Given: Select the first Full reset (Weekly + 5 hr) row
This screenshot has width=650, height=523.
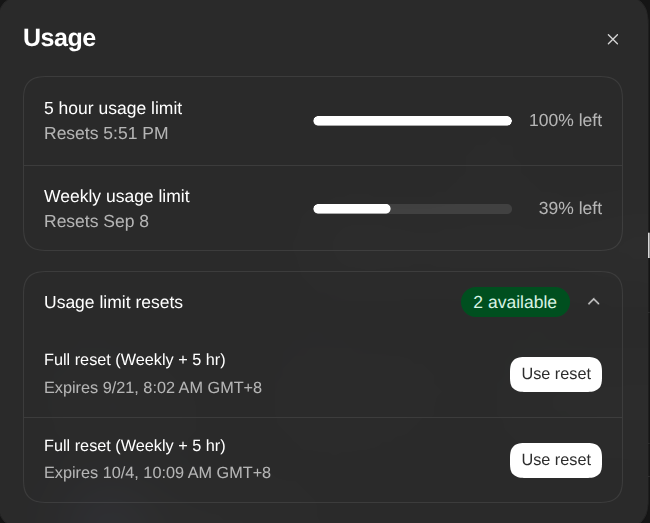Looking at the screenshot, I should (323, 374).
